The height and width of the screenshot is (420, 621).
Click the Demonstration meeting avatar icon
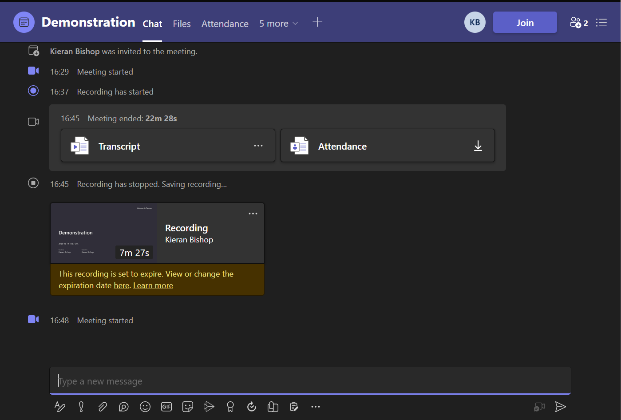tap(24, 22)
